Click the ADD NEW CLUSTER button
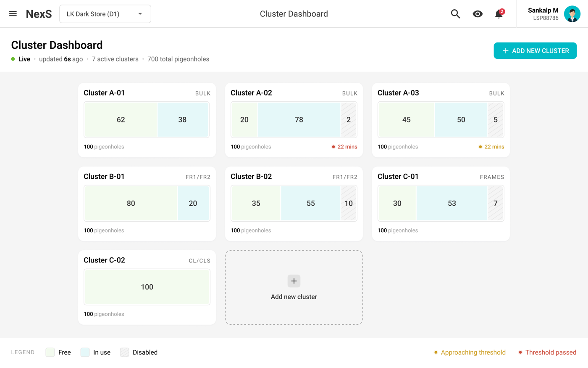The height and width of the screenshot is (368, 588). (535, 50)
